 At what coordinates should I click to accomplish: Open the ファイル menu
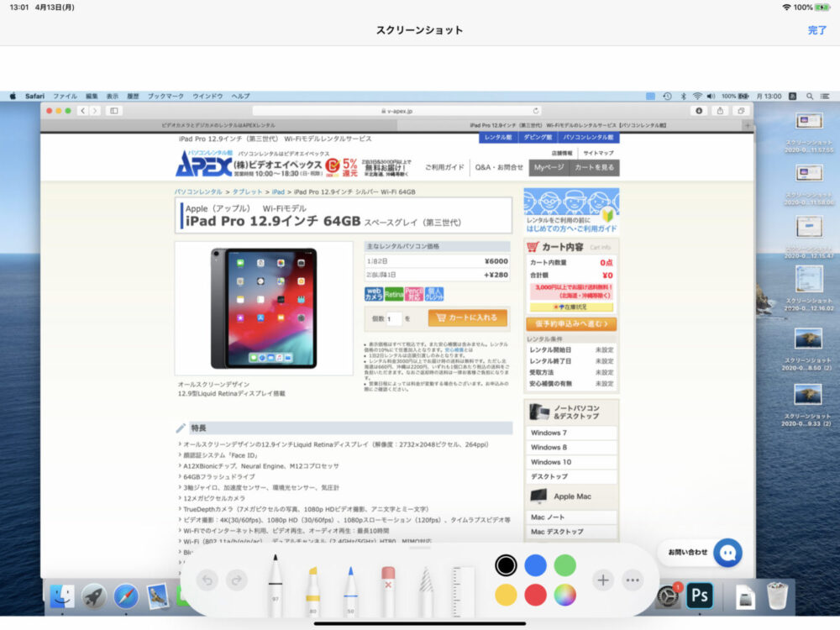click(66, 97)
